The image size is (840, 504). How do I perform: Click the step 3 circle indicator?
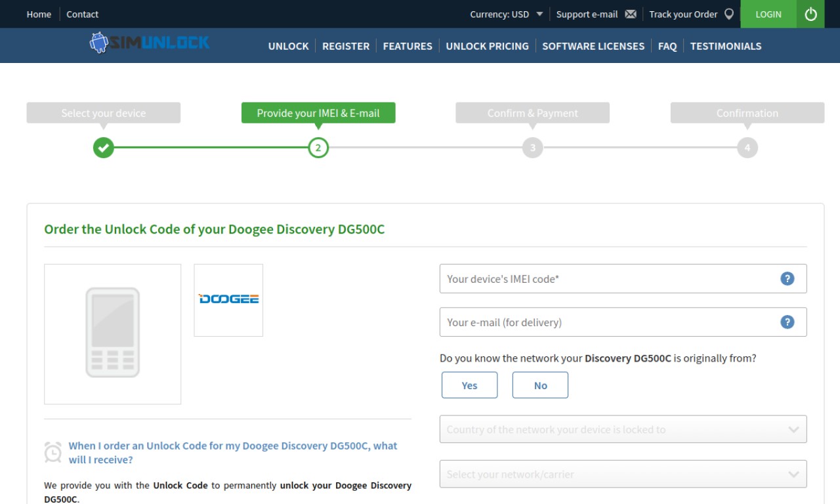533,148
